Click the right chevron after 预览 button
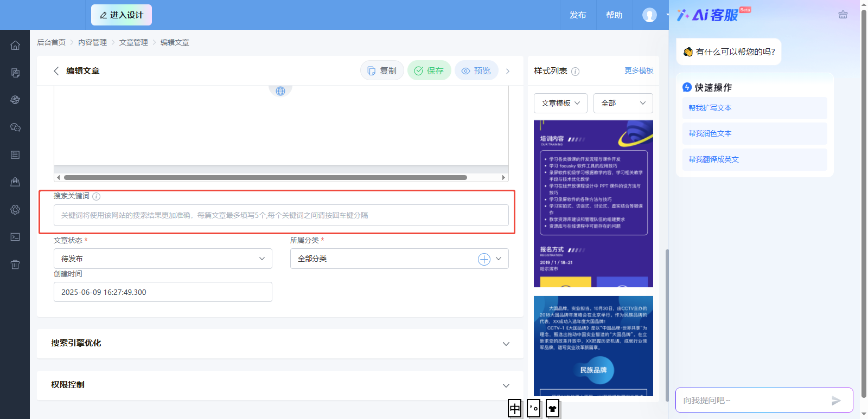 click(x=508, y=71)
